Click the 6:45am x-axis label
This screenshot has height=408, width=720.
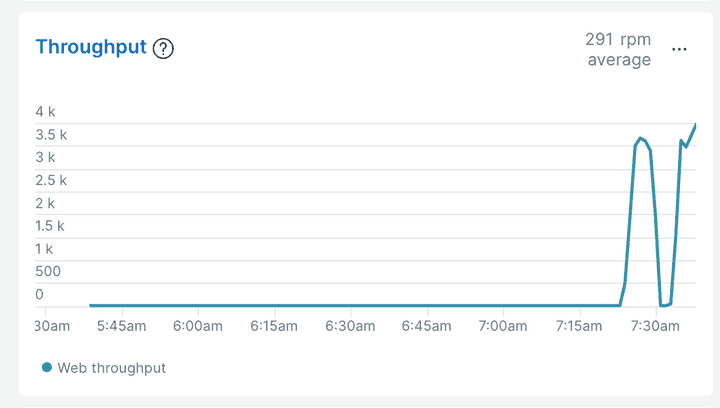[426, 327]
